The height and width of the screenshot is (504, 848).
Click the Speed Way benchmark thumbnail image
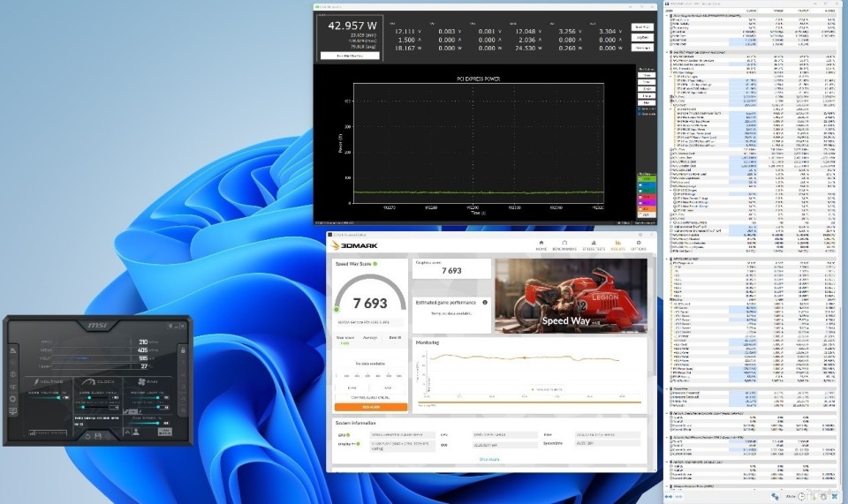click(x=572, y=296)
